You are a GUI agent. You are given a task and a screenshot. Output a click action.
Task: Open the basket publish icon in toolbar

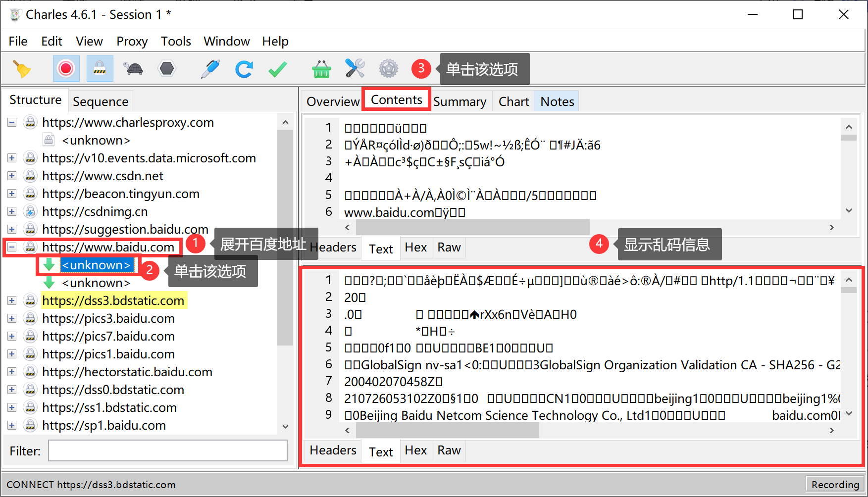tap(321, 68)
